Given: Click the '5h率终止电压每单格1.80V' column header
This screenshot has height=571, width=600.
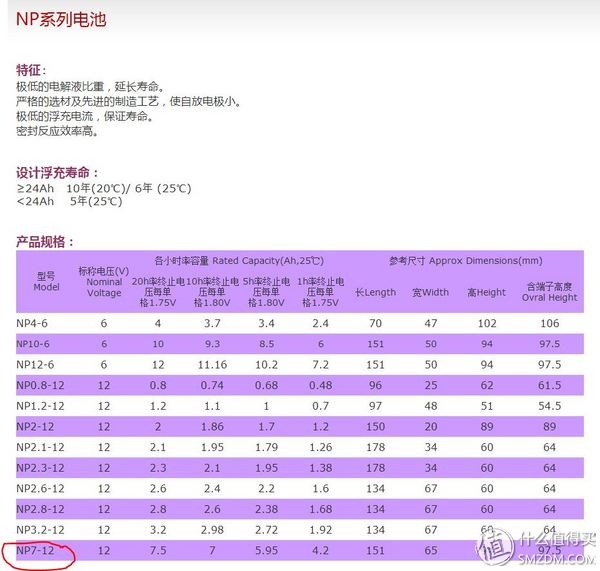Looking at the screenshot, I should 266,292.
